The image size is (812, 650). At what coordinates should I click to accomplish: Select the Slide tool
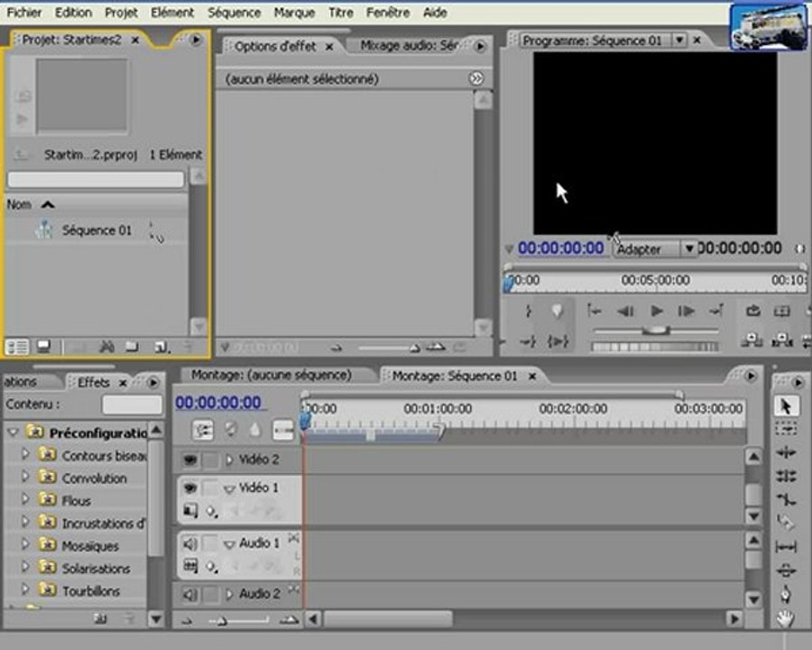click(786, 571)
